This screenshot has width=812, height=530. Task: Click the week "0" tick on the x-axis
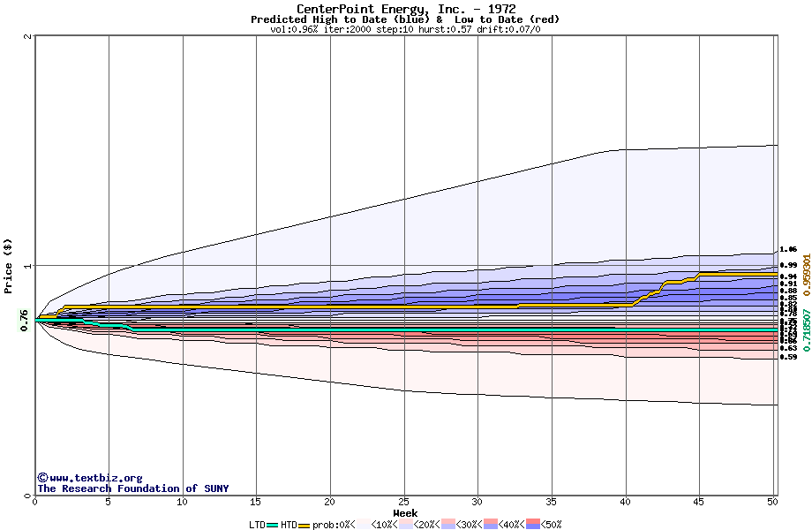pos(34,502)
